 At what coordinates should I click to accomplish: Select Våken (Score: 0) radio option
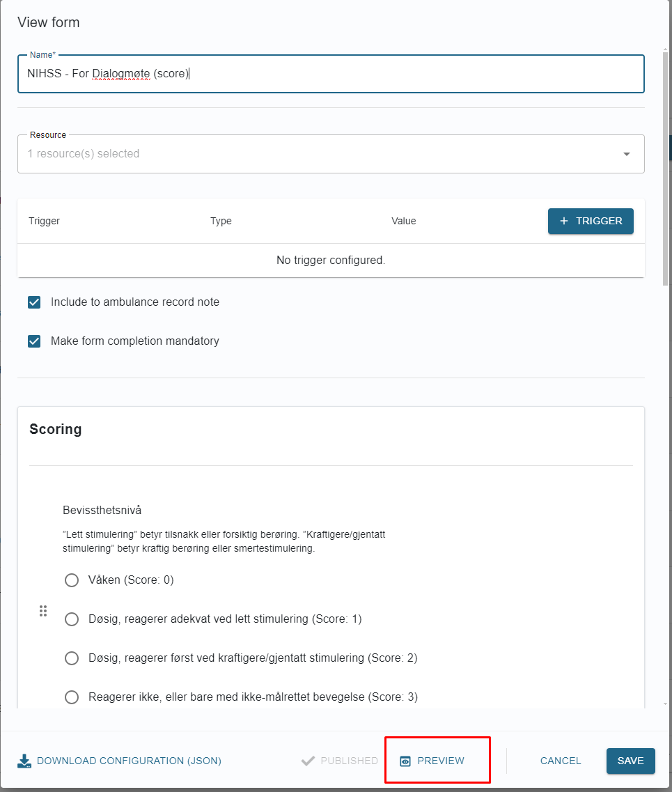72,580
